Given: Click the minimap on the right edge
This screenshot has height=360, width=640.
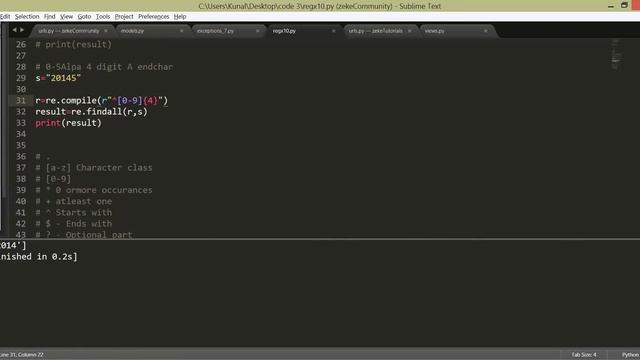Looking at the screenshot, I should click(x=616, y=54).
